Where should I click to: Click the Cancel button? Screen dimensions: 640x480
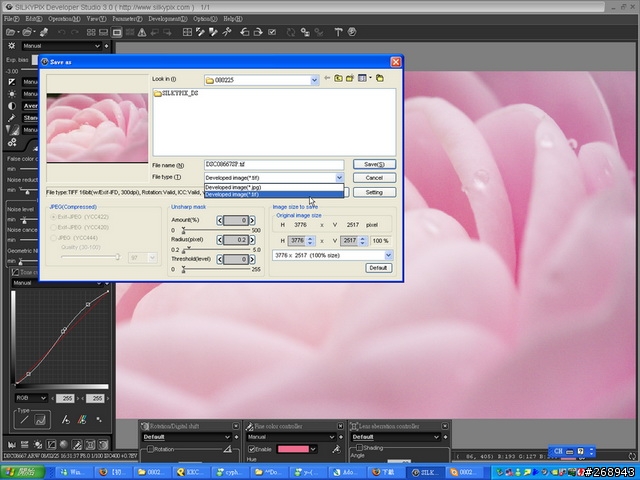point(374,178)
